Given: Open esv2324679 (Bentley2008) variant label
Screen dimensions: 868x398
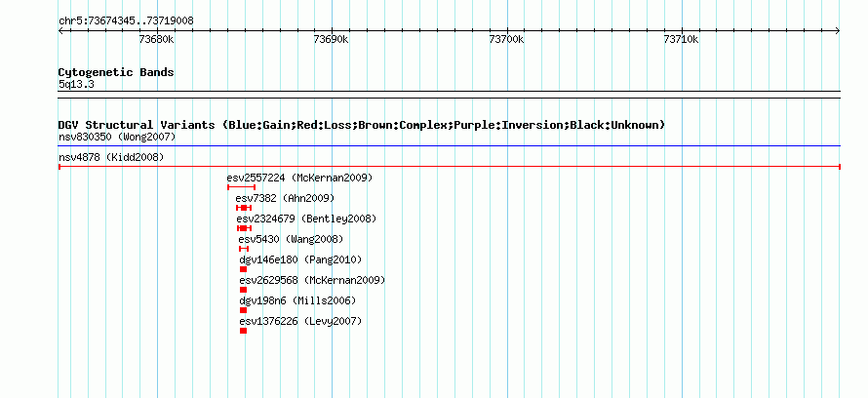Looking at the screenshot, I should pos(306,219).
